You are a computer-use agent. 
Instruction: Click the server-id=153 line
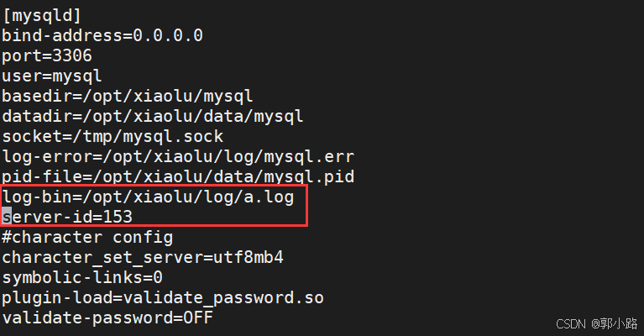67,217
